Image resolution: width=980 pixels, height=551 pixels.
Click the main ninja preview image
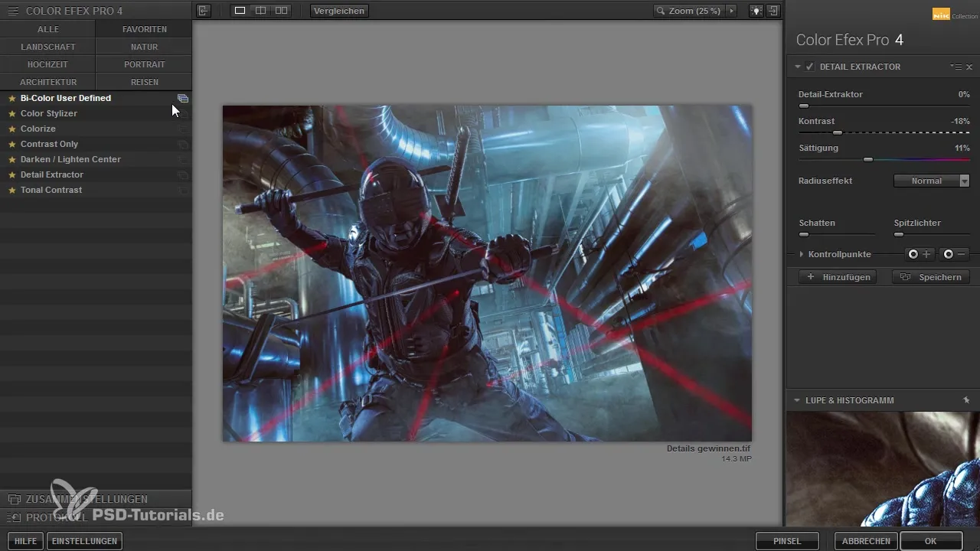tap(487, 273)
